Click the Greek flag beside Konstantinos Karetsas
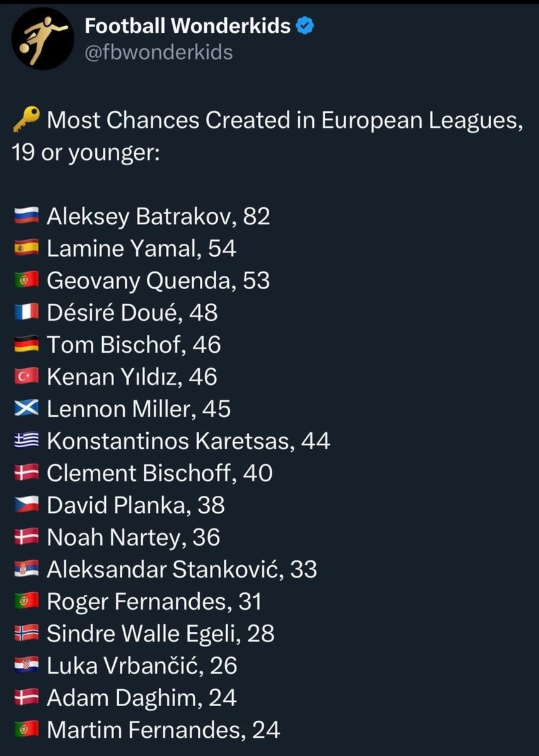This screenshot has height=756, width=539. pyautogui.click(x=26, y=442)
